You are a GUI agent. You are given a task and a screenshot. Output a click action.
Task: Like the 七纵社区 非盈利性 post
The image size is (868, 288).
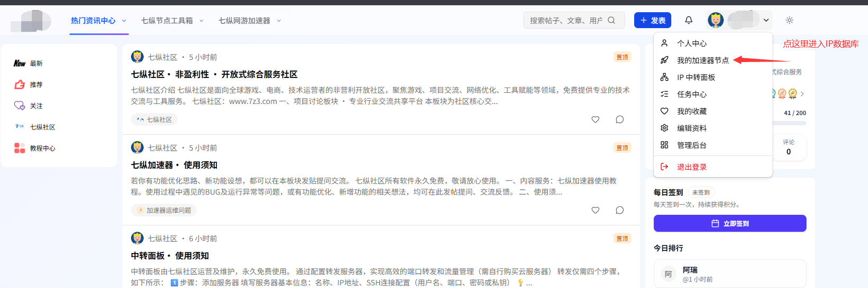tap(595, 119)
